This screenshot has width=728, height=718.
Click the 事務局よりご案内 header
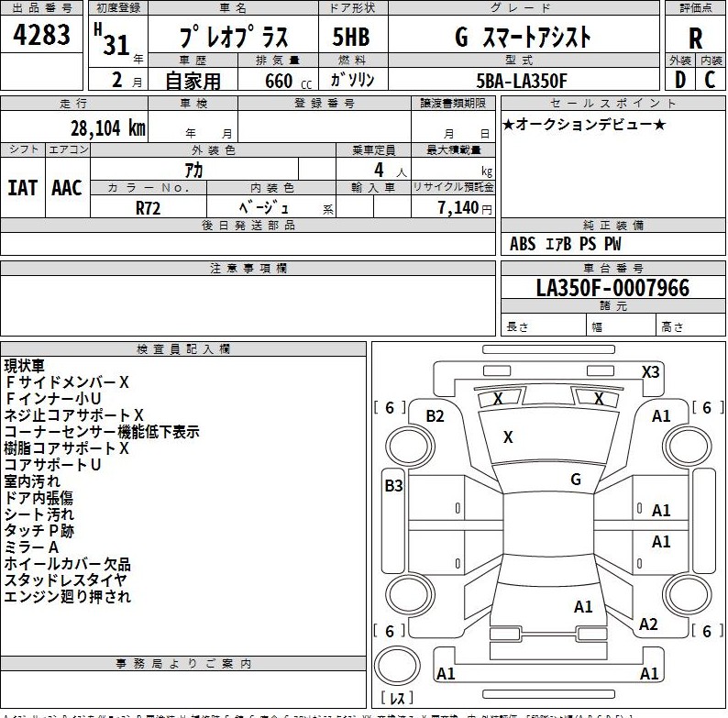[183, 664]
